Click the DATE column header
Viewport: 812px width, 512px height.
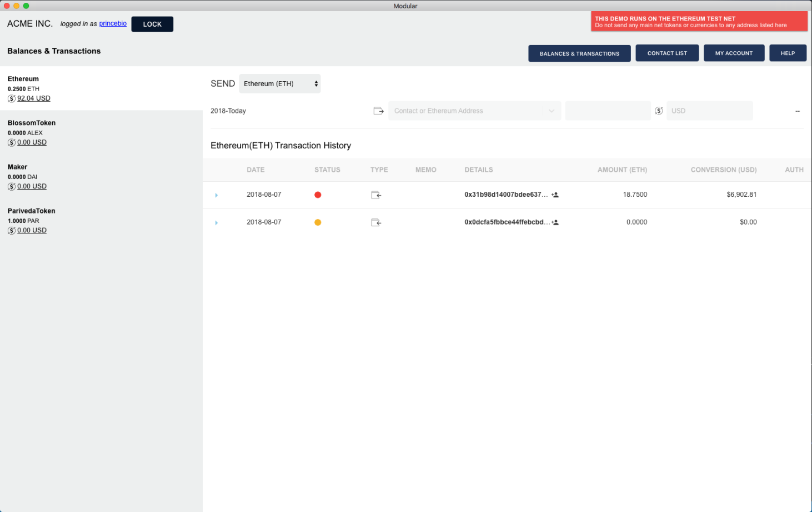(255, 170)
